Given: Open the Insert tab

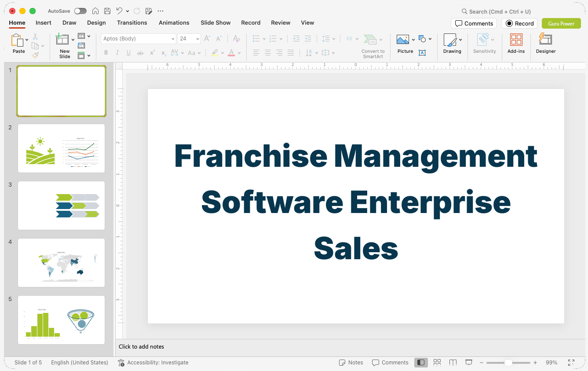Looking at the screenshot, I should click(x=44, y=22).
